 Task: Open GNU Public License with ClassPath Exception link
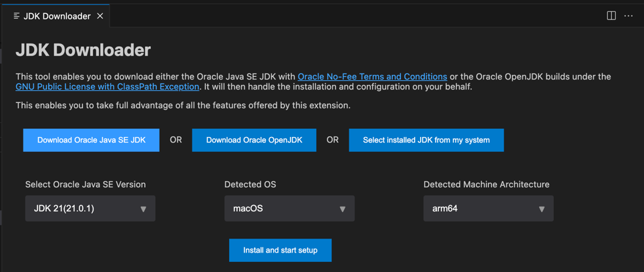tap(108, 87)
